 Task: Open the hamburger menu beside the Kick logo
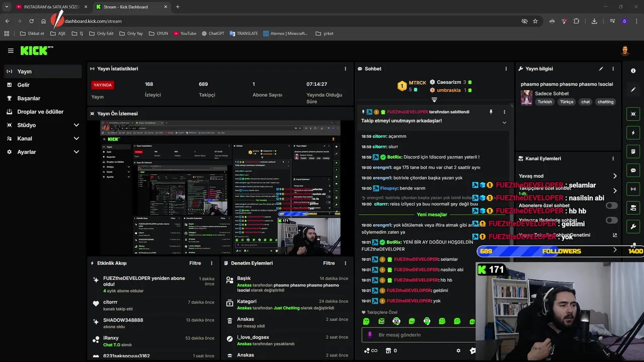11,51
